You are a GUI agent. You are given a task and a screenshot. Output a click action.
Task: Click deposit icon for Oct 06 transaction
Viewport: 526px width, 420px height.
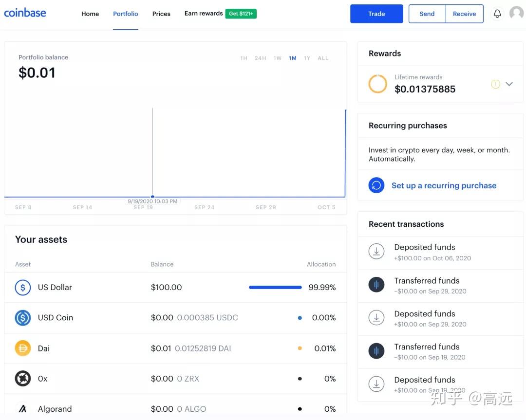pyautogui.click(x=376, y=252)
